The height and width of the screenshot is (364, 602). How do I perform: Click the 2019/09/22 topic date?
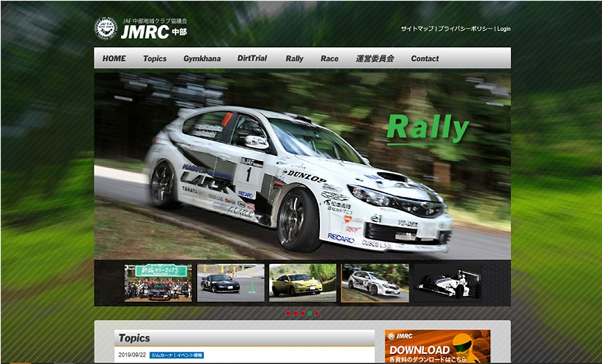click(x=132, y=355)
